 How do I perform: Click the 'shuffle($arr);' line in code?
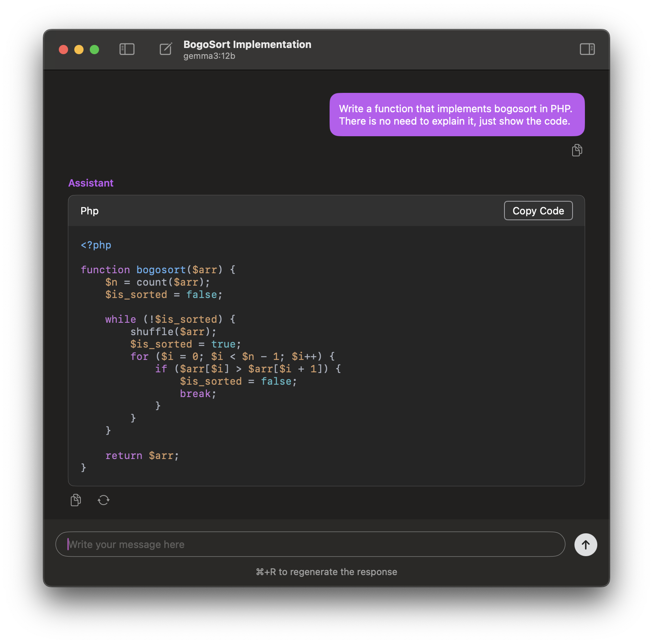click(173, 332)
